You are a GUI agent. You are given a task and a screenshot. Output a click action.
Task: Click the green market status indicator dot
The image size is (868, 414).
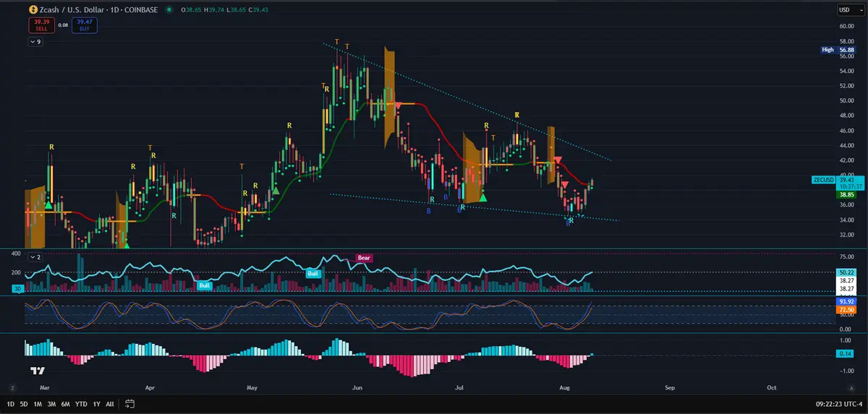[169, 10]
